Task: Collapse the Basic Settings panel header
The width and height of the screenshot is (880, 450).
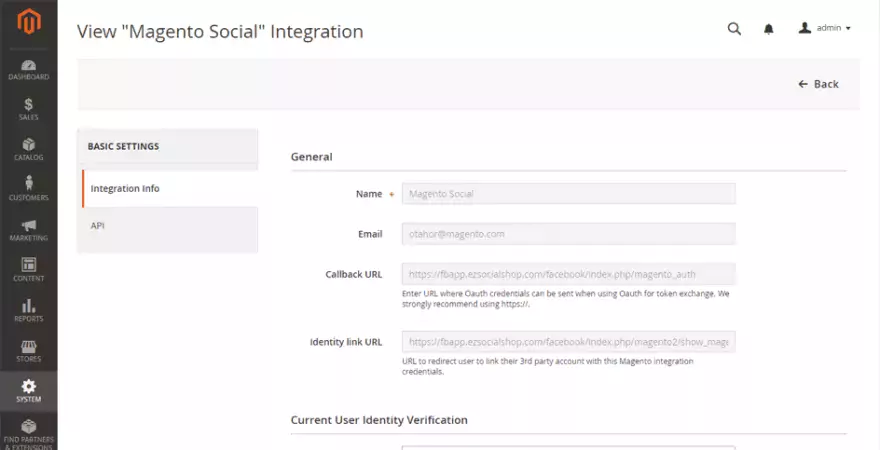Action: pyautogui.click(x=168, y=146)
